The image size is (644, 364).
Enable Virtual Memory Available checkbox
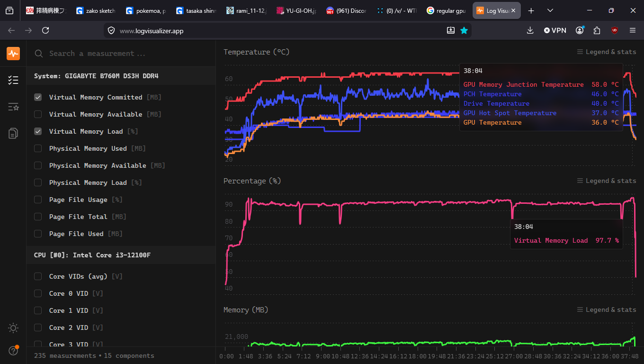38,114
